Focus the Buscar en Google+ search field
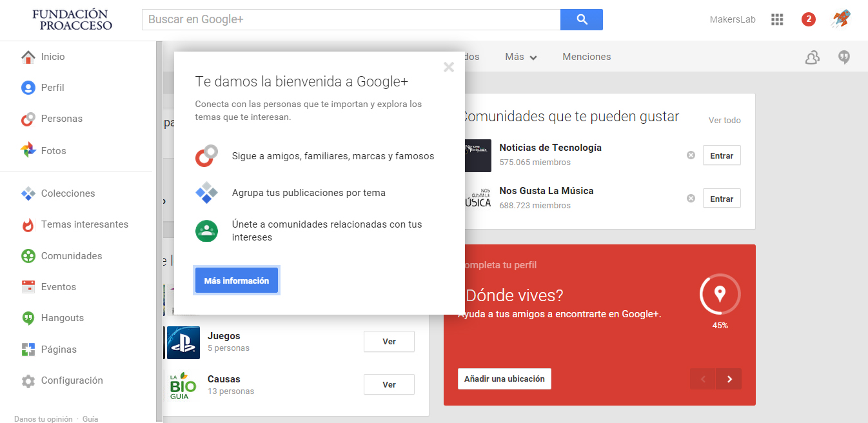This screenshot has width=868, height=423. pyautogui.click(x=351, y=19)
